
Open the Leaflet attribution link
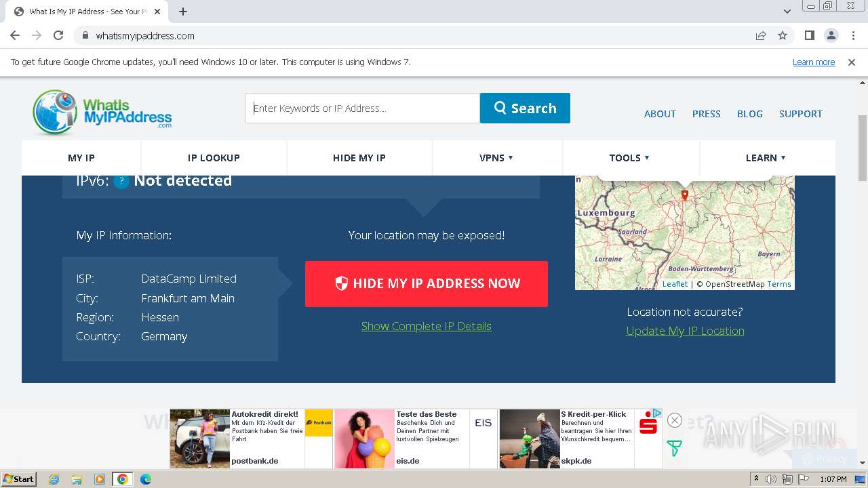tap(675, 284)
